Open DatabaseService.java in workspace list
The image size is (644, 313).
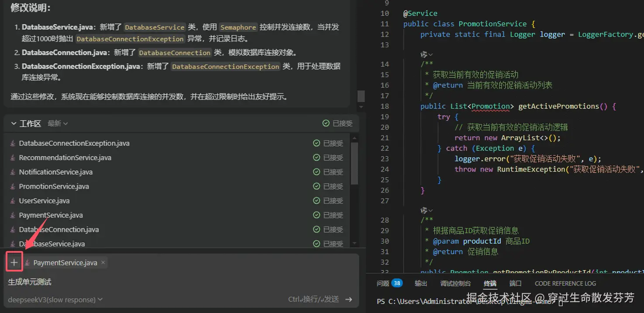point(52,244)
